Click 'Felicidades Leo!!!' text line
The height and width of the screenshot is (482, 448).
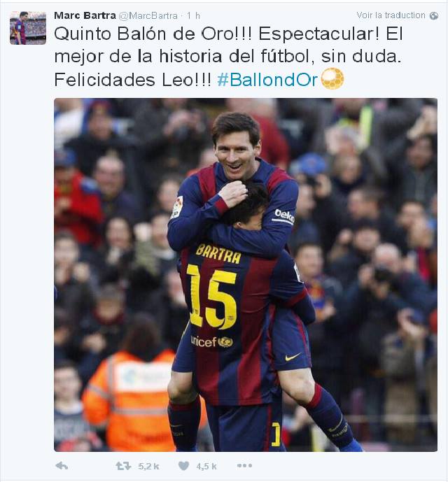click(x=132, y=80)
